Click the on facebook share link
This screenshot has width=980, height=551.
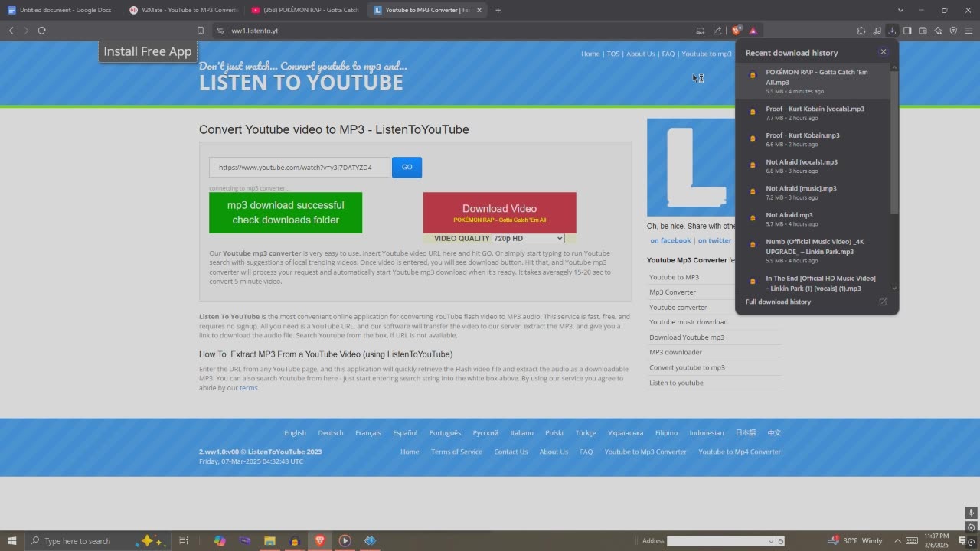click(671, 240)
